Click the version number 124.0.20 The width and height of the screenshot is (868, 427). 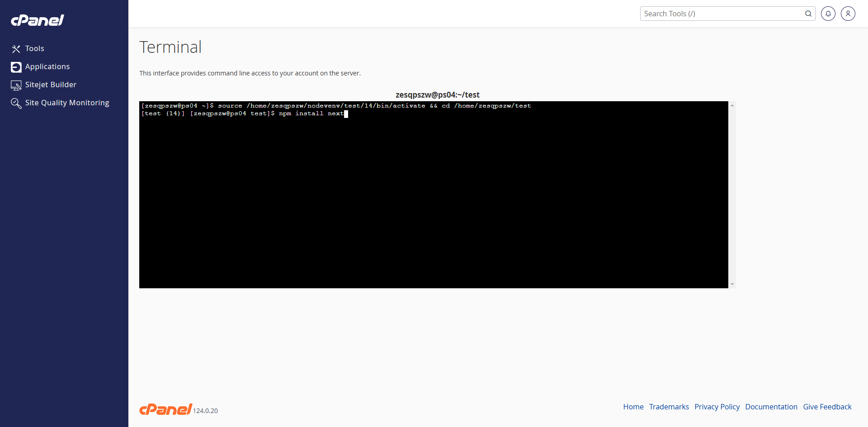(x=205, y=411)
